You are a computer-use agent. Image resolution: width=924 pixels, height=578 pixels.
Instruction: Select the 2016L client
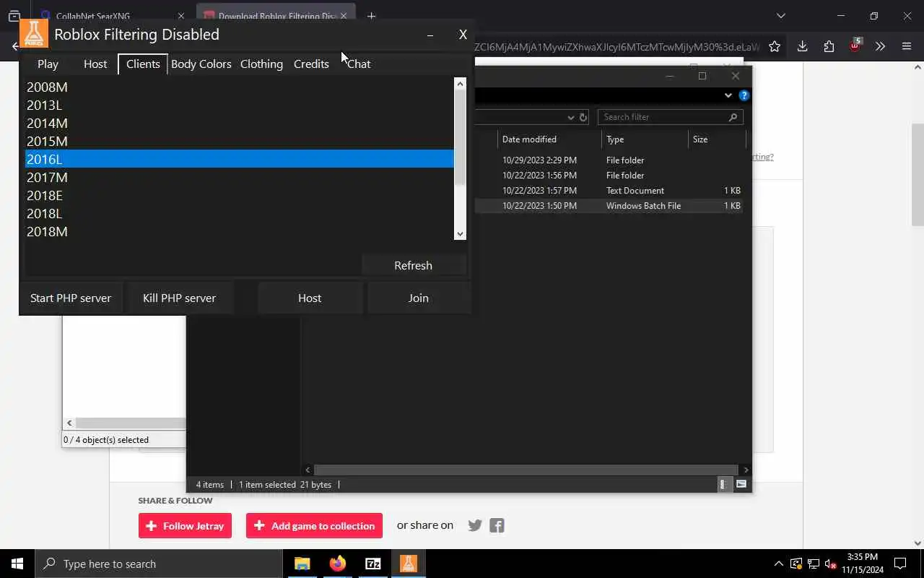(x=239, y=159)
